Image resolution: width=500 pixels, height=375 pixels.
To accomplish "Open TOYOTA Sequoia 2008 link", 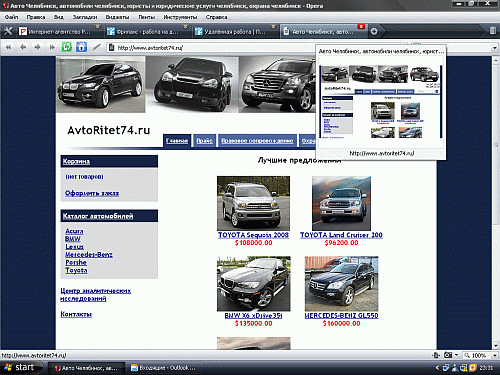I will click(x=253, y=235).
